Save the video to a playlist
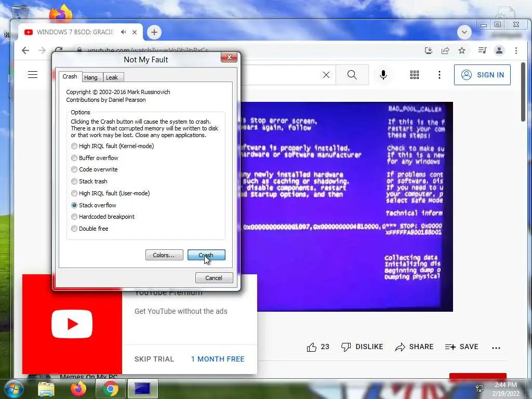This screenshot has width=532, height=399. click(x=461, y=347)
